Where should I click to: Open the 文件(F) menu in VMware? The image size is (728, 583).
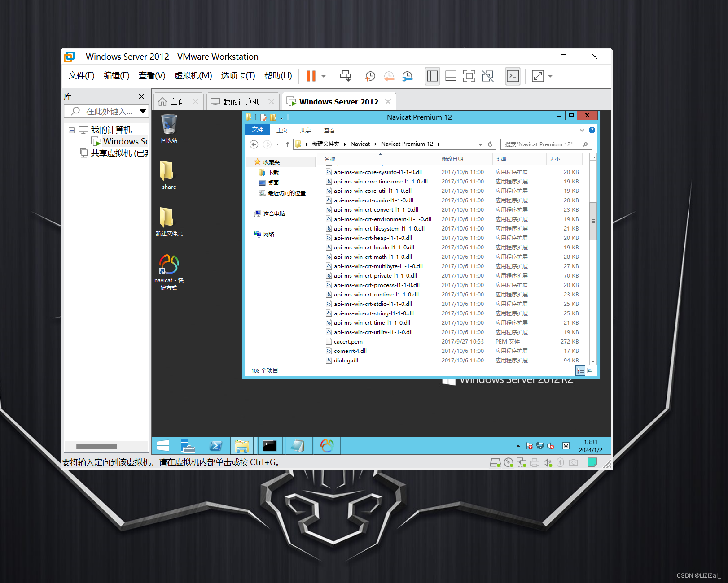tap(81, 75)
